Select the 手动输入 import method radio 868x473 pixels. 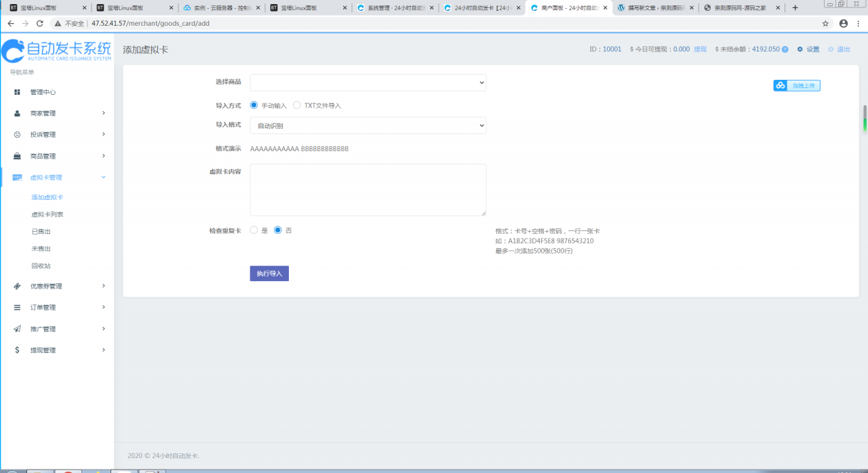254,105
